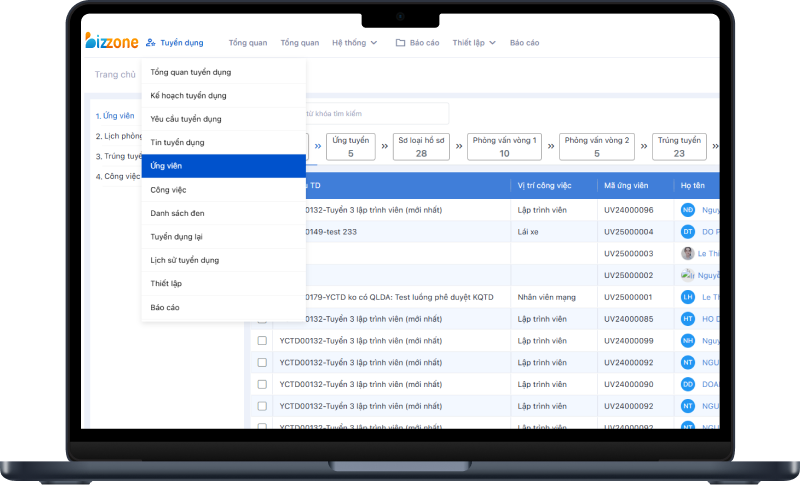Viewport: 800px width, 485px height.
Task: Select Danh sách đen from the open menu
Action: tap(177, 213)
